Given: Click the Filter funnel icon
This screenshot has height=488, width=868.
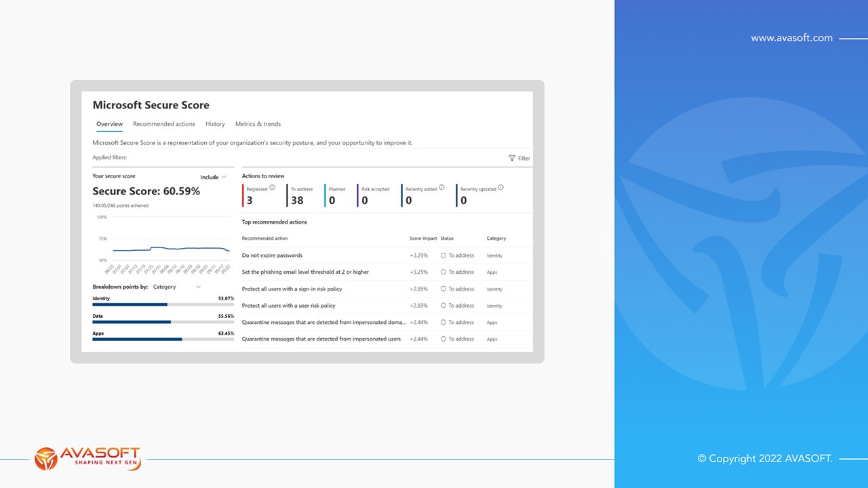Looking at the screenshot, I should [512, 159].
